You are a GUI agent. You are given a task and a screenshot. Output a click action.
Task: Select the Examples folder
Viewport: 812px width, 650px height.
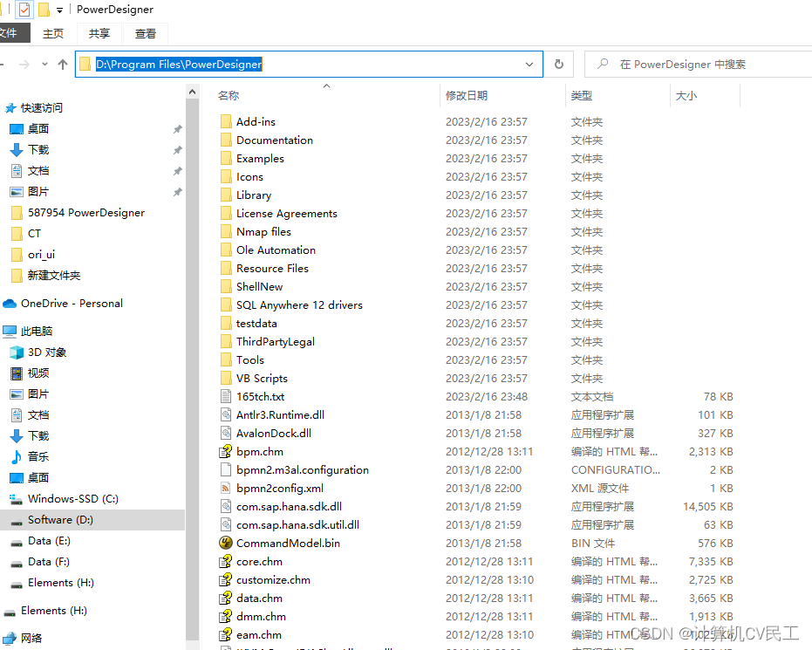click(260, 159)
